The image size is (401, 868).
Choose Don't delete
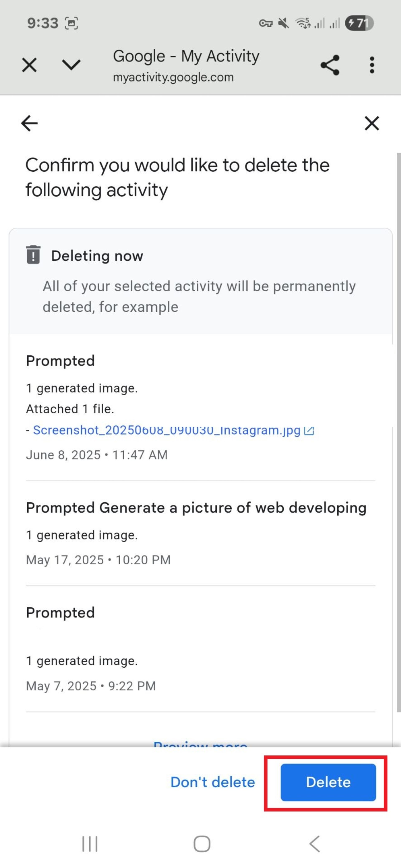coord(212,782)
